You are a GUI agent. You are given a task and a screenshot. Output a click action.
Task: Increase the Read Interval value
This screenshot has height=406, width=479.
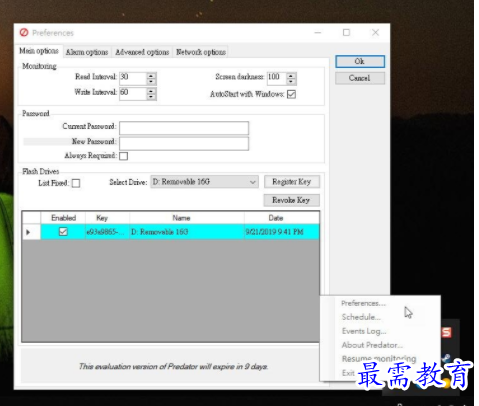point(151,76)
